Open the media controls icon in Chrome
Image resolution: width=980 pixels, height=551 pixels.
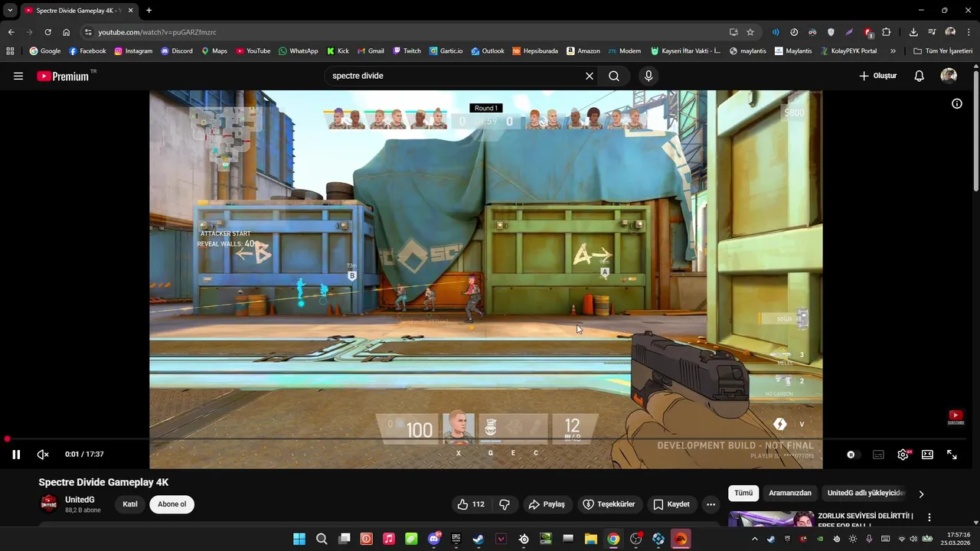coord(932,32)
